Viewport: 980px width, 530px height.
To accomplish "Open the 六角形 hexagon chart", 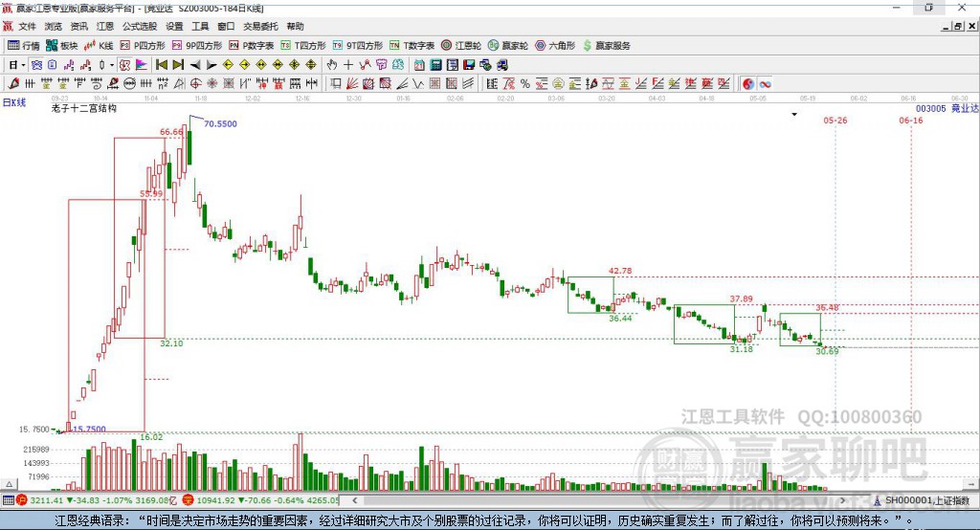I will click(x=555, y=46).
